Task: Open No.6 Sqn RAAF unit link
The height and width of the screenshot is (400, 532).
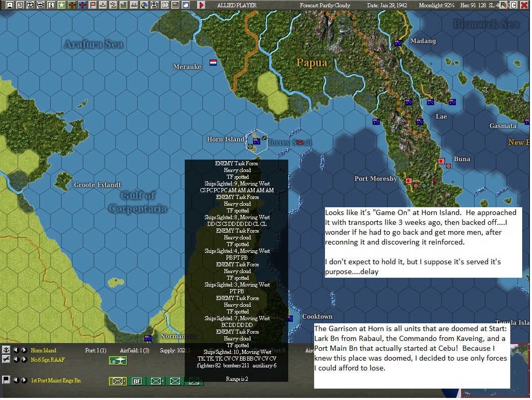Action: click(48, 360)
